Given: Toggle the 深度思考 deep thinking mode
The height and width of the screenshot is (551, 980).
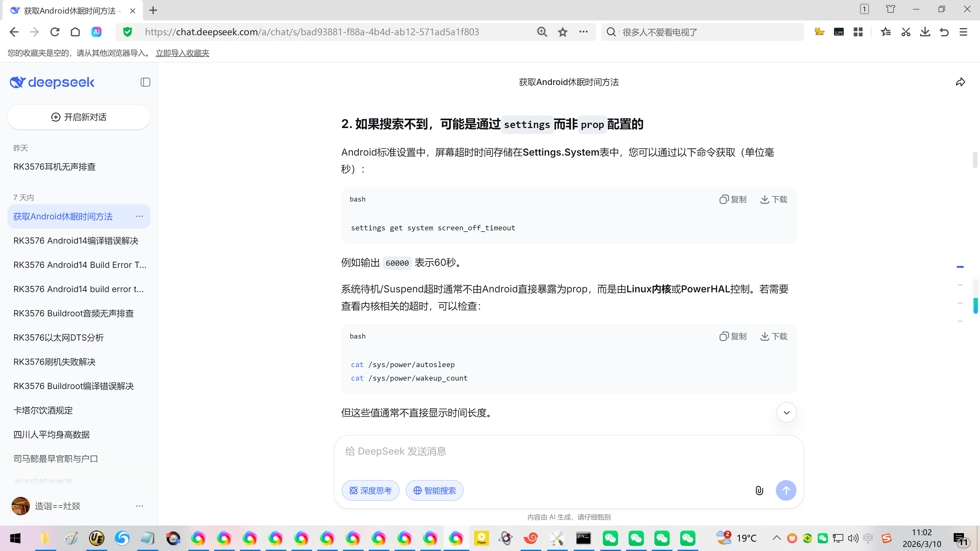Looking at the screenshot, I should click(371, 491).
